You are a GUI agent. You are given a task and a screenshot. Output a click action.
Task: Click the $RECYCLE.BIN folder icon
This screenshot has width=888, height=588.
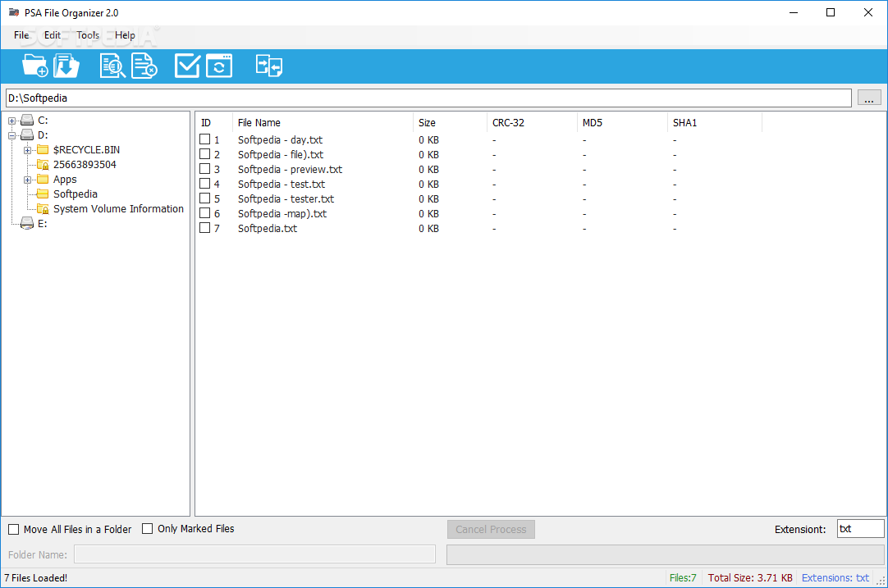point(43,149)
